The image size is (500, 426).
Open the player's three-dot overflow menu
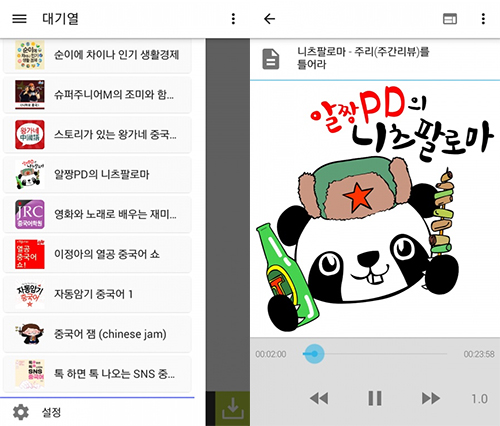[x=483, y=19]
